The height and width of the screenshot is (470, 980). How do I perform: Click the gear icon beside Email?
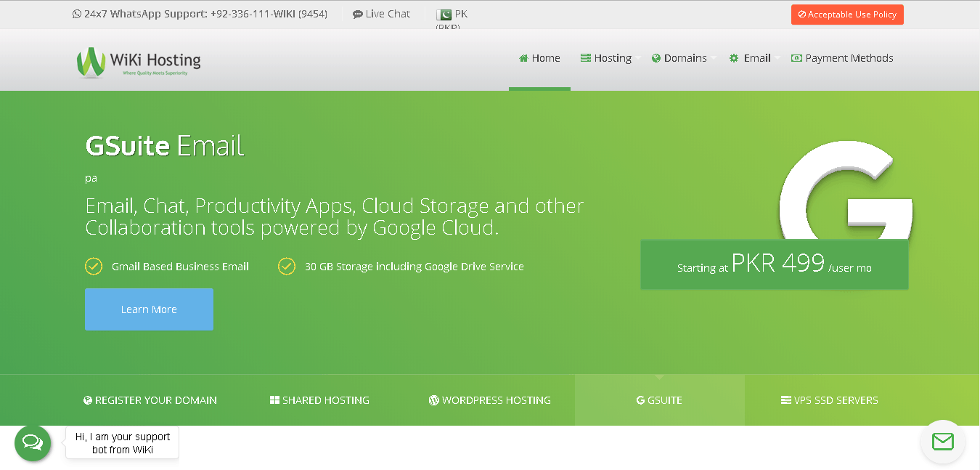tap(734, 58)
